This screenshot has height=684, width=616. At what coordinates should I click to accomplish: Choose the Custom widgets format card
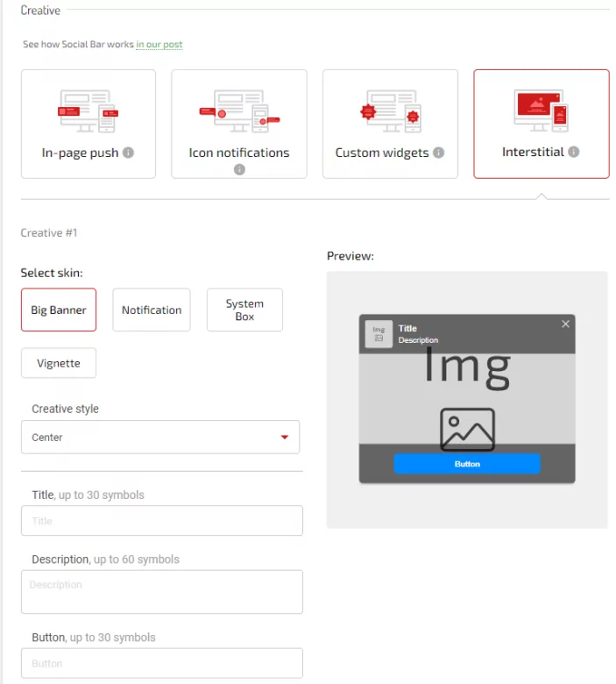(x=390, y=124)
